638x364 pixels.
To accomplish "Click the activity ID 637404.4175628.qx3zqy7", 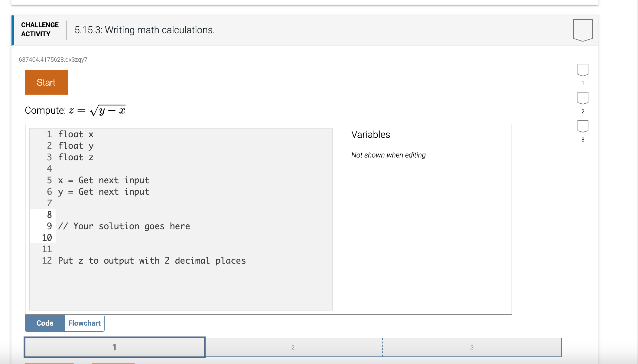I will (x=53, y=60).
